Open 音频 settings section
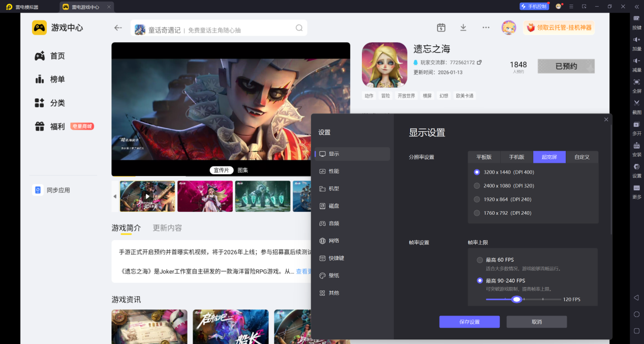This screenshot has height=344, width=644. (x=352, y=223)
